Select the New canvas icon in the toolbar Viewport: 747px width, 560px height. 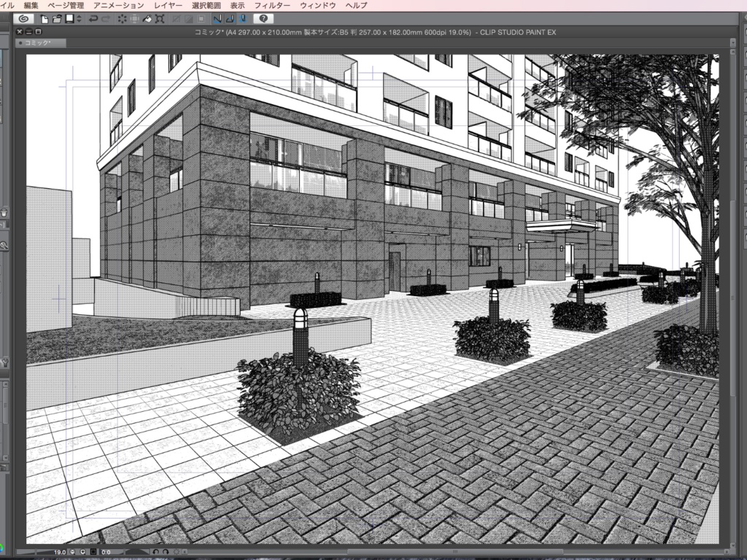pyautogui.click(x=44, y=20)
